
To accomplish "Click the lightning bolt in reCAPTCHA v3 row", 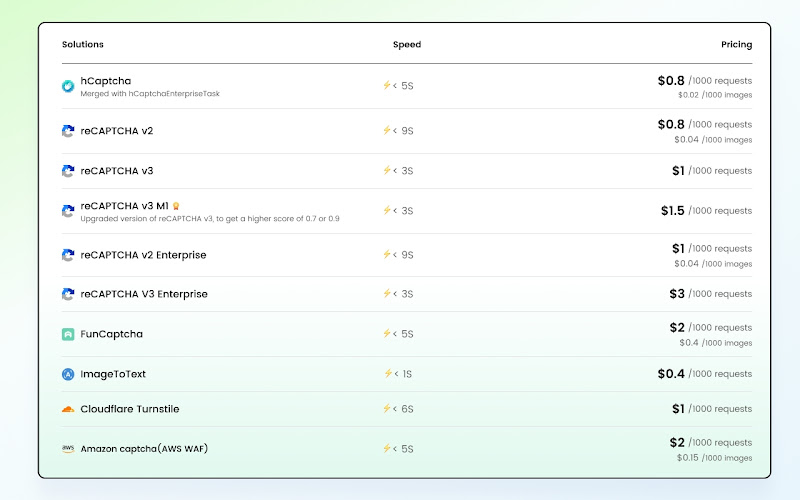I will click(x=387, y=170).
